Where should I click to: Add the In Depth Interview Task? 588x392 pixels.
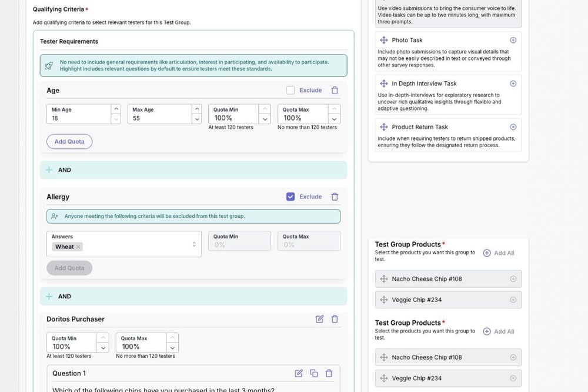click(x=513, y=84)
